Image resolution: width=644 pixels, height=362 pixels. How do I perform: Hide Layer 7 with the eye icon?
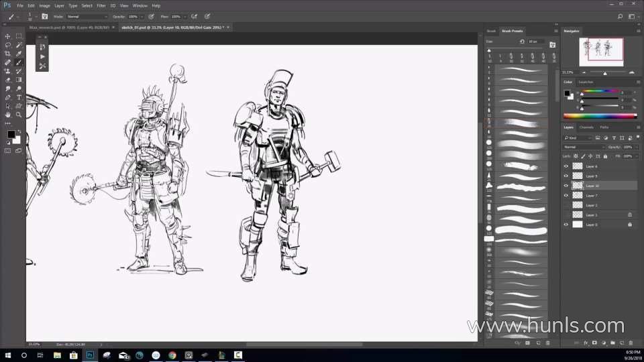coord(566,195)
